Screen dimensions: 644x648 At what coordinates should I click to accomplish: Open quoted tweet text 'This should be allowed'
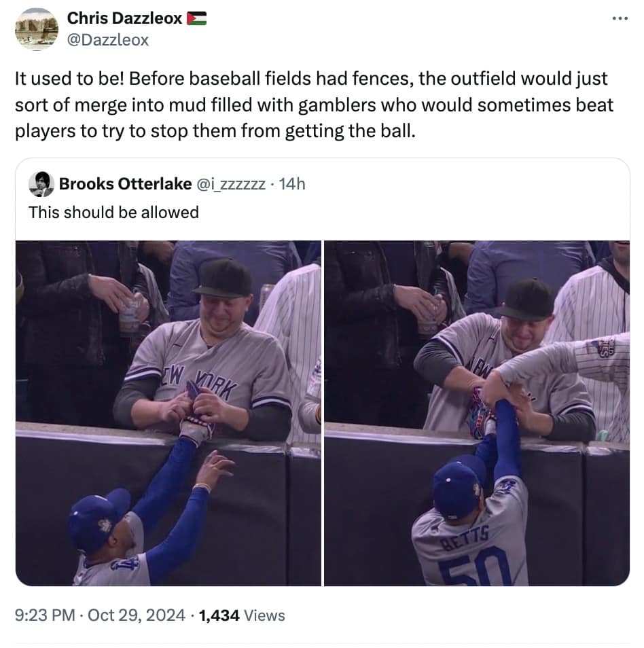113,213
